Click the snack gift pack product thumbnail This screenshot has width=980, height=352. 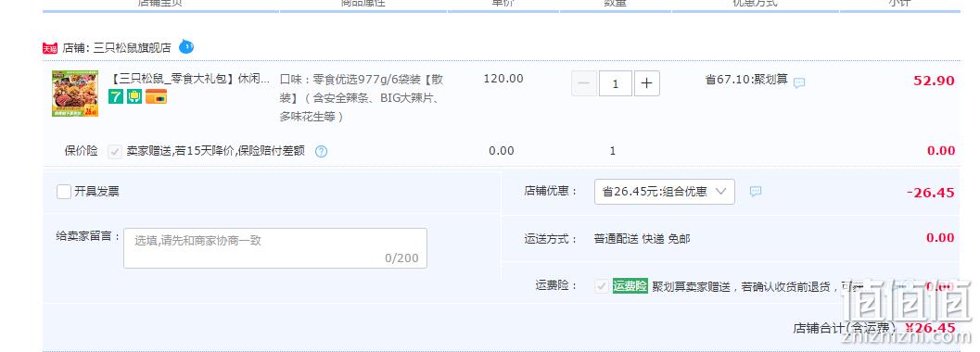pos(75,94)
